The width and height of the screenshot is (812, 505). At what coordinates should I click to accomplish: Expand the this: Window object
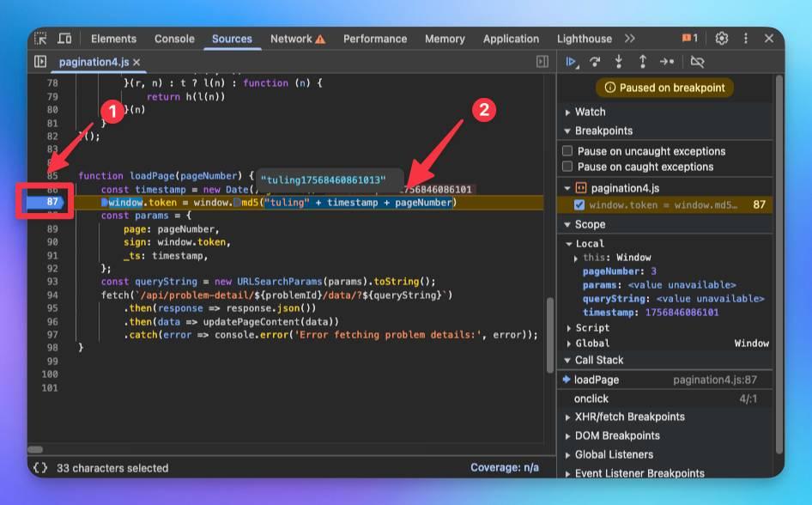[x=576, y=258]
